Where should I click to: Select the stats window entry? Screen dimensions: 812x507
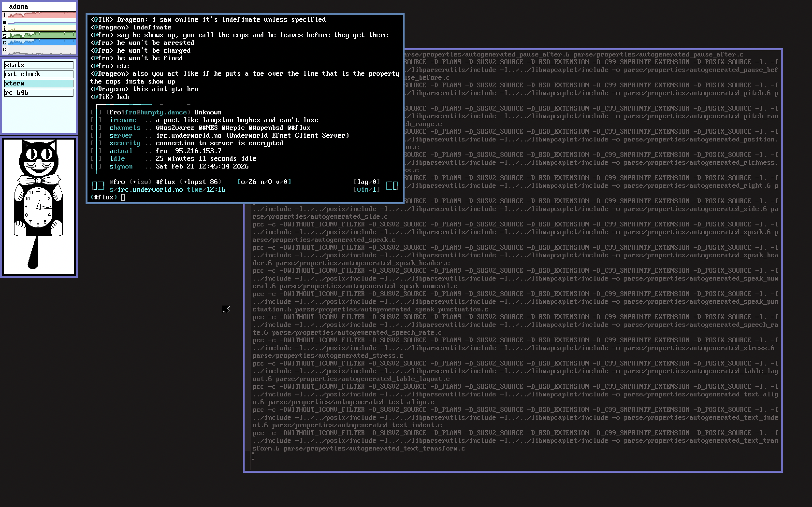39,65
